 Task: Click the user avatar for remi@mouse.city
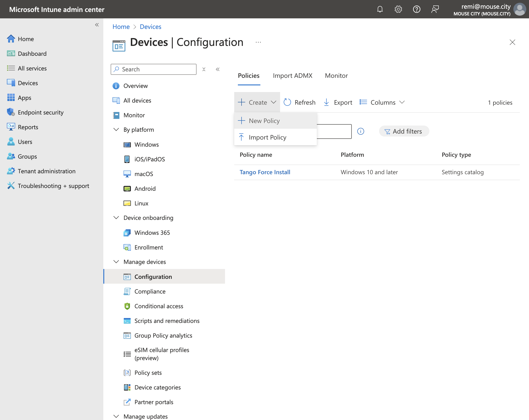point(520,9)
